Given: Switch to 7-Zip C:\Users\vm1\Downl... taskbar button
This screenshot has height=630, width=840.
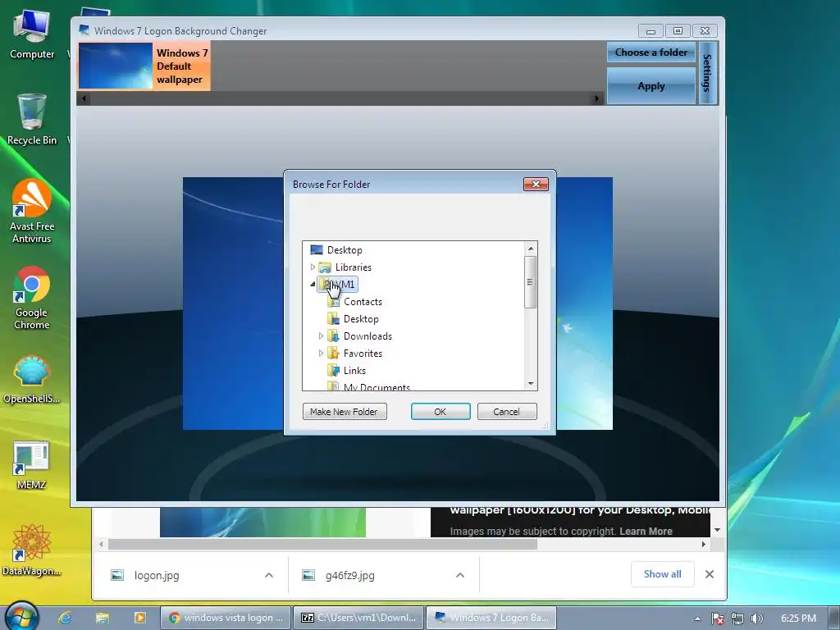Looking at the screenshot, I should (x=358, y=618).
